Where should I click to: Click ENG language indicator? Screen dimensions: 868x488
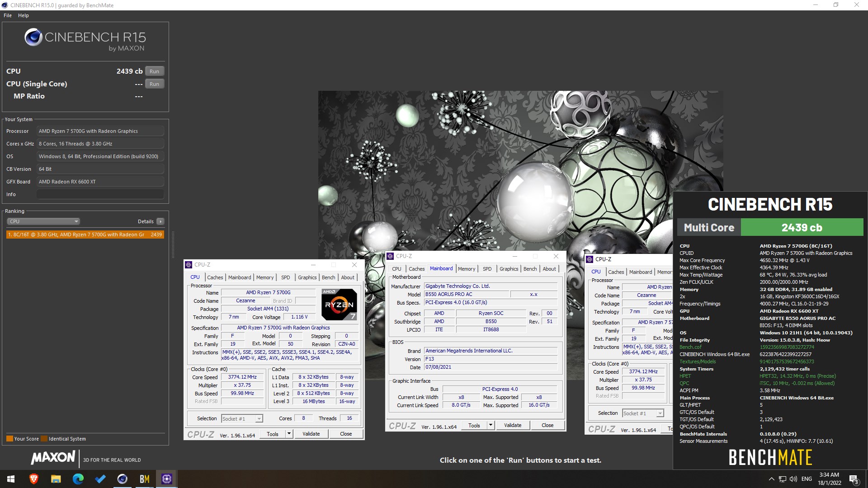click(x=807, y=479)
